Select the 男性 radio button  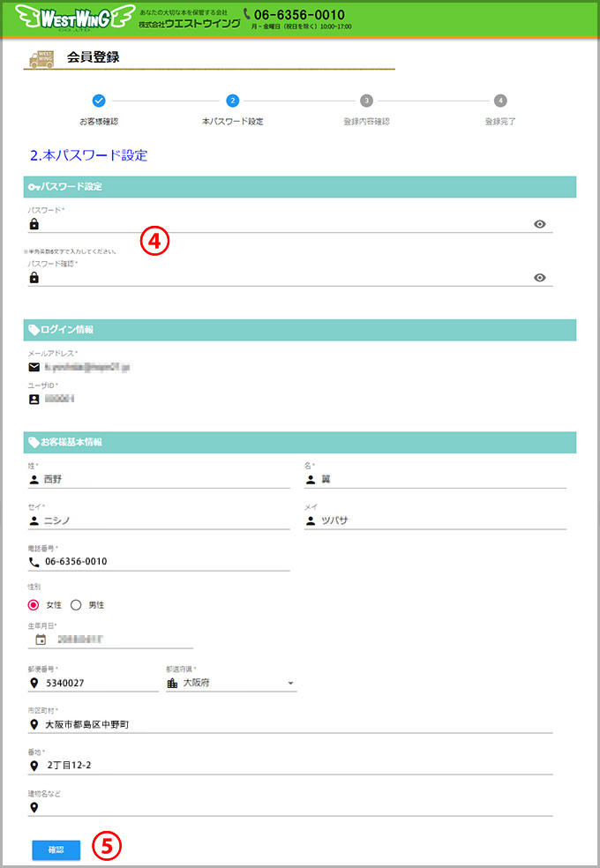(76, 605)
